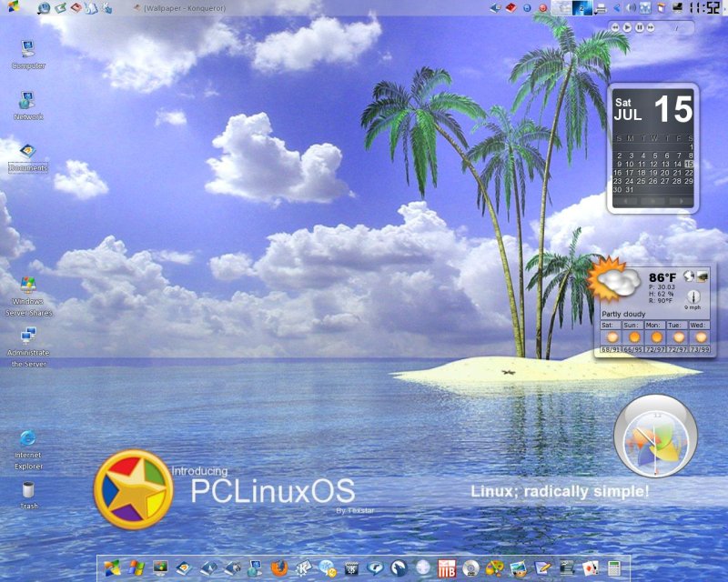The height and width of the screenshot is (582, 728).
Task: Click the Wed forecast in weather widget
Action: (699, 337)
